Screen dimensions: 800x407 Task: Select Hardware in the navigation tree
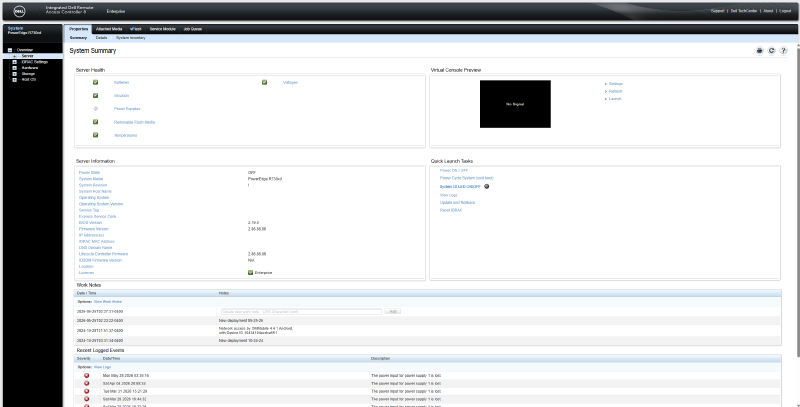tap(30, 68)
